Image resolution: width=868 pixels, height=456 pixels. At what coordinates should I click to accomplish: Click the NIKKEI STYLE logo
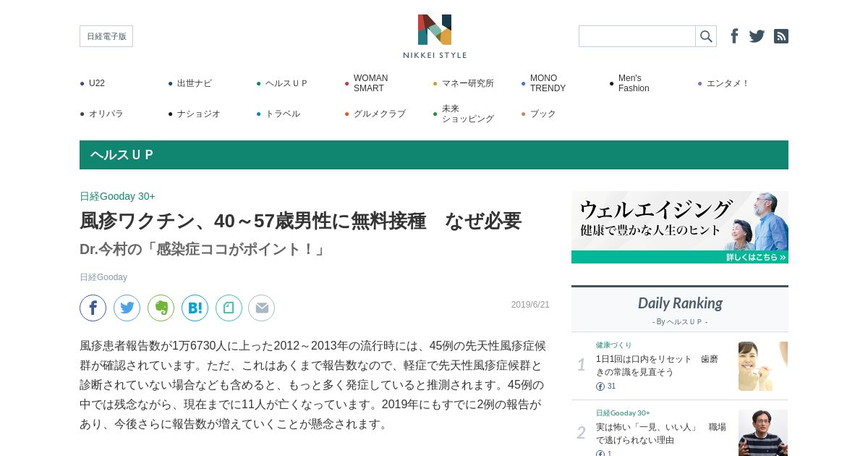(435, 36)
